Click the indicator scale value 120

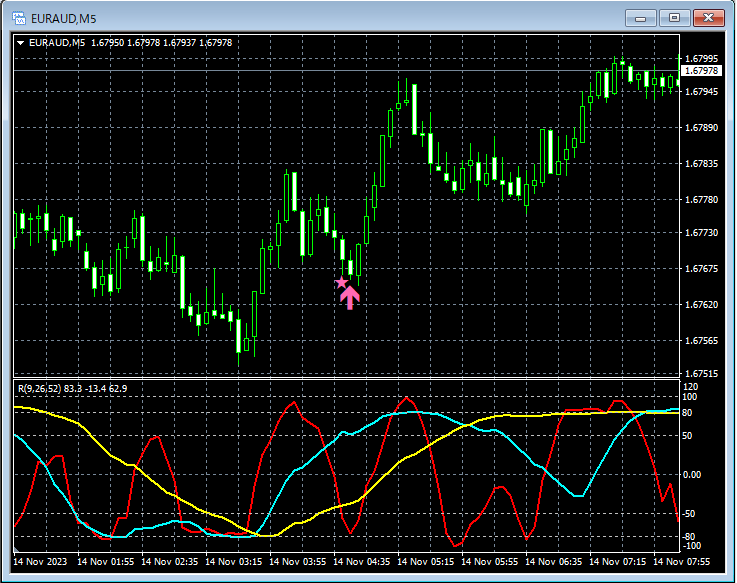[x=690, y=386]
